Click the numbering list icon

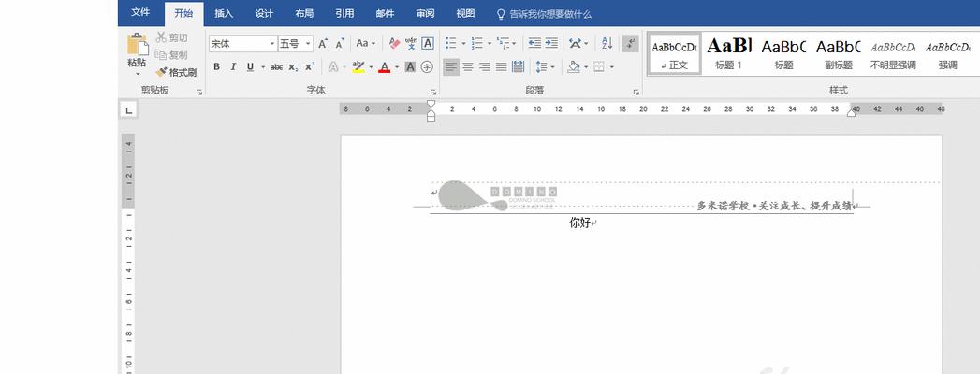(476, 44)
